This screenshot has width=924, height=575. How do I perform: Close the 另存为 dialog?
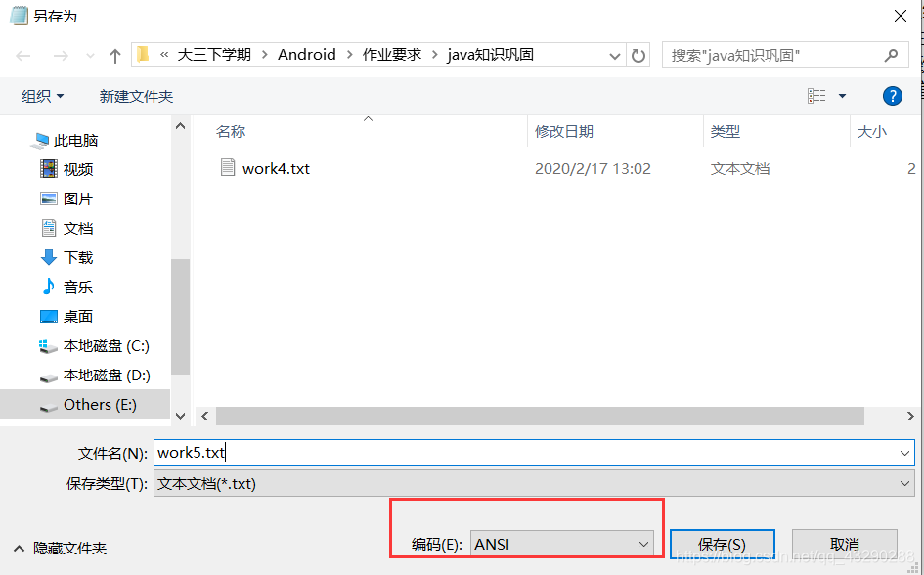[901, 16]
